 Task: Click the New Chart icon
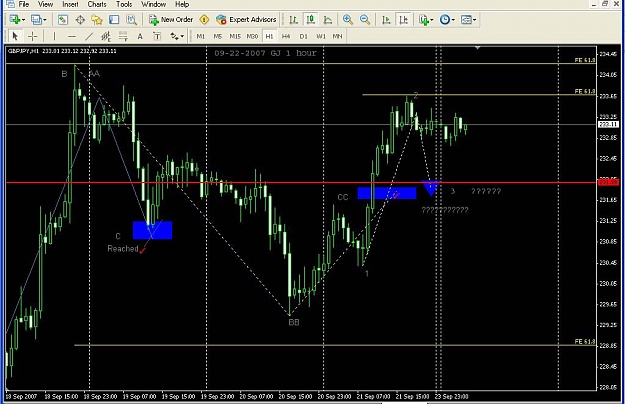pos(14,20)
